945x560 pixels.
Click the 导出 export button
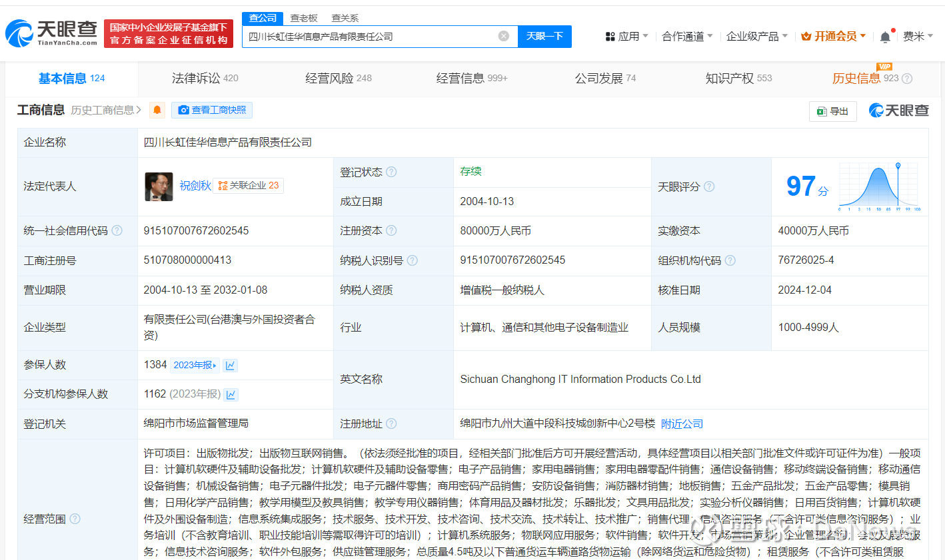(832, 111)
